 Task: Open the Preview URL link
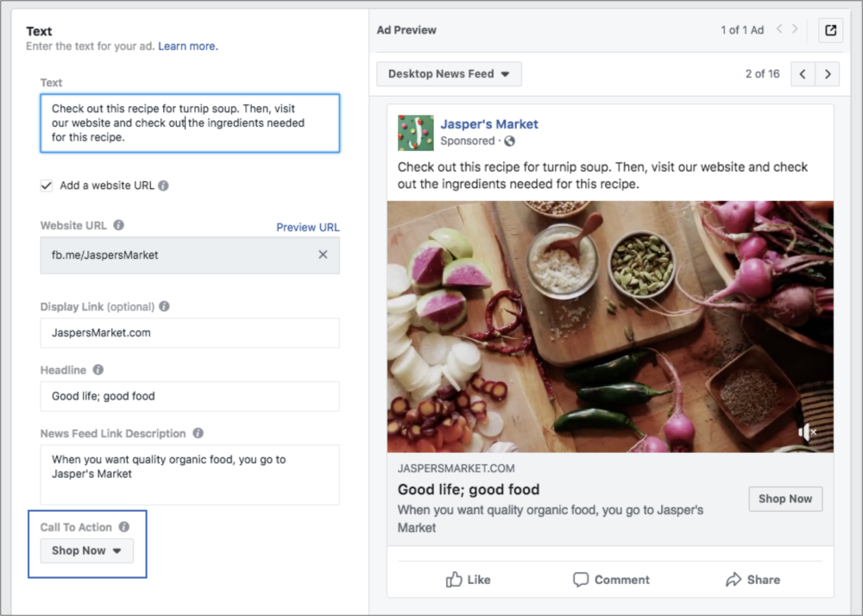click(307, 227)
